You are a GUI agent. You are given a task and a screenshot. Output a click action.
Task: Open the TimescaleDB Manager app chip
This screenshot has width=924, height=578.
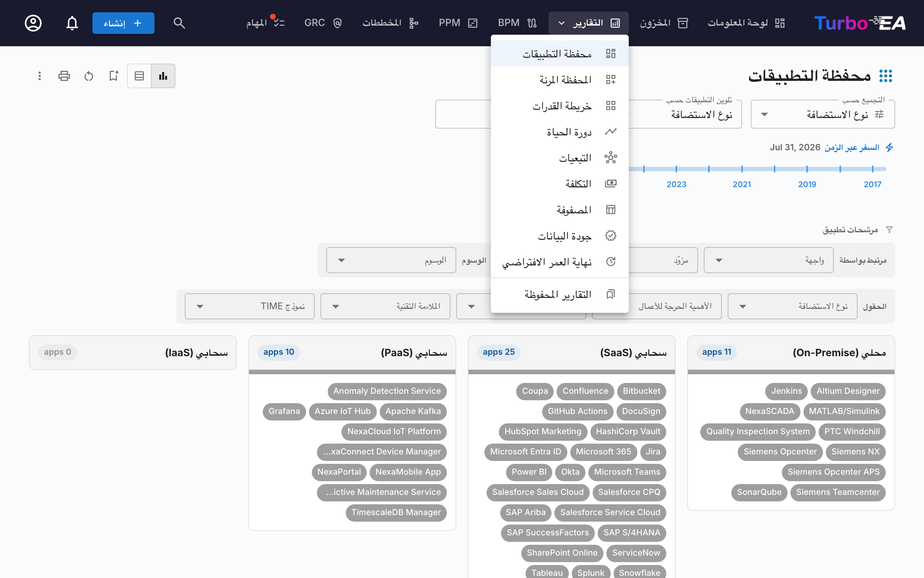(x=396, y=512)
